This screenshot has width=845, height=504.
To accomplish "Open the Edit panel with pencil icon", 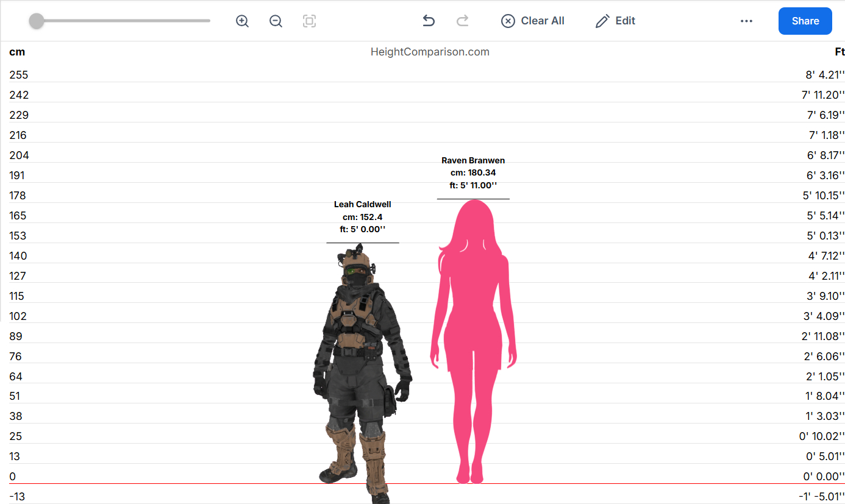I will [x=615, y=21].
